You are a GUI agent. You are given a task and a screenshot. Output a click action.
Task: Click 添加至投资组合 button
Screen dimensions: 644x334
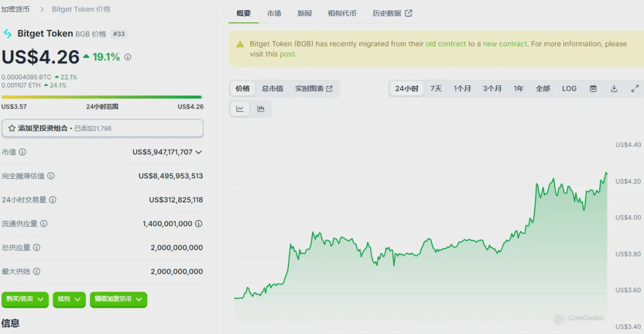pos(103,128)
